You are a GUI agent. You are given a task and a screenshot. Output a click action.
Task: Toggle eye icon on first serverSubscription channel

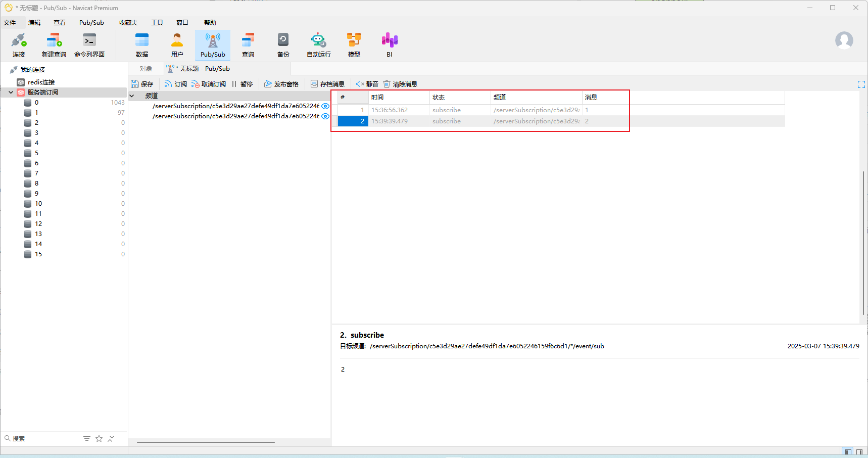325,106
